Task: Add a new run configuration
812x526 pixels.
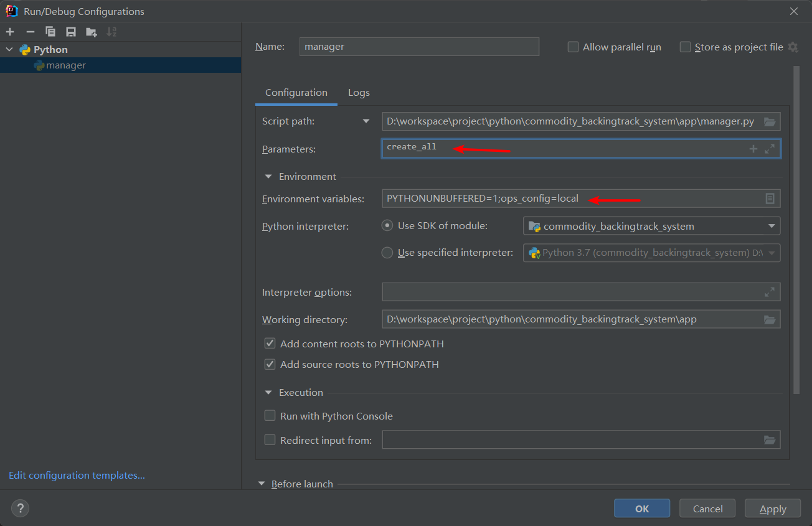Action: pyautogui.click(x=10, y=32)
